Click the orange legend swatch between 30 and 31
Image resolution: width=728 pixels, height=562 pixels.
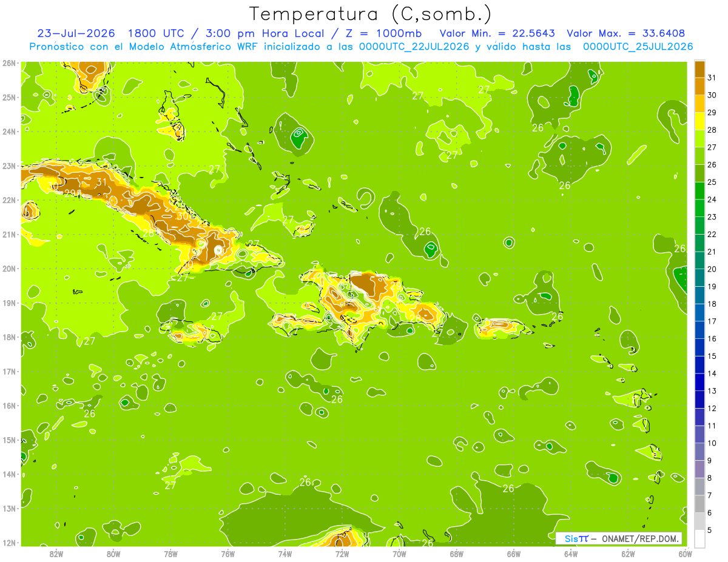coord(699,86)
